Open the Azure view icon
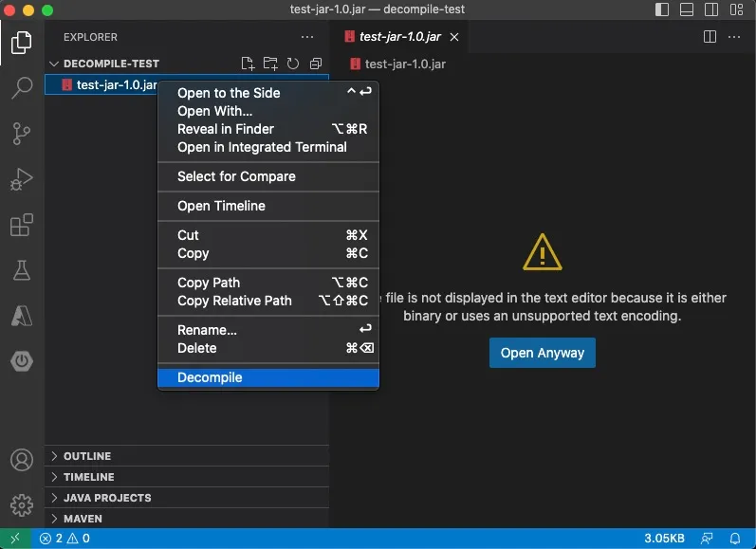This screenshot has width=756, height=549. pos(22,316)
